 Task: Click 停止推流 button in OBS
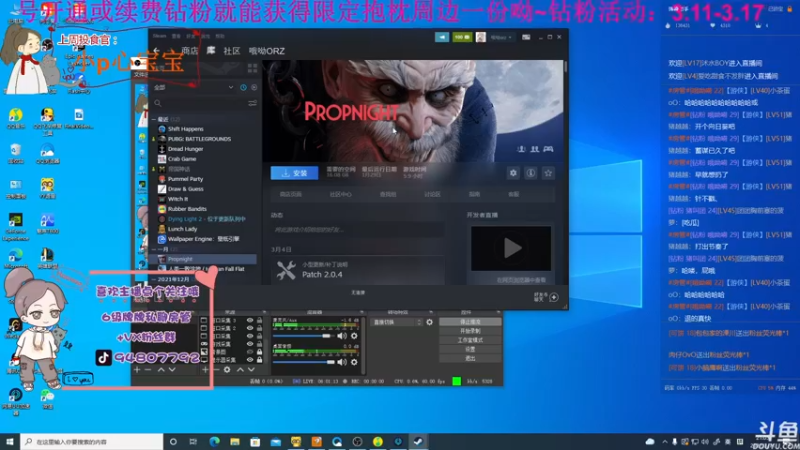[470, 322]
